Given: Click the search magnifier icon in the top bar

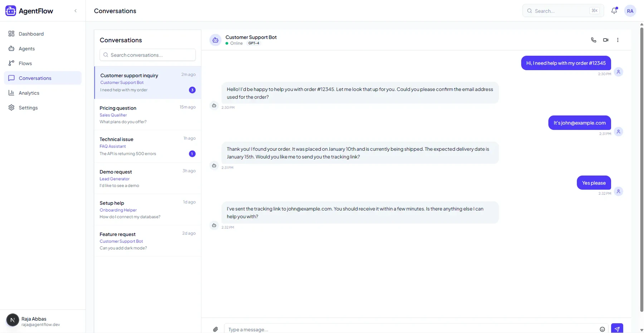Looking at the screenshot, I should point(530,11).
